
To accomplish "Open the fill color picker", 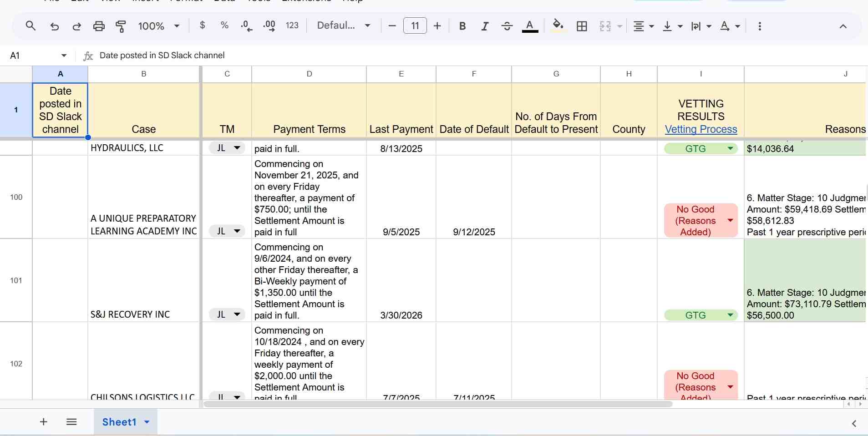I will tap(558, 25).
